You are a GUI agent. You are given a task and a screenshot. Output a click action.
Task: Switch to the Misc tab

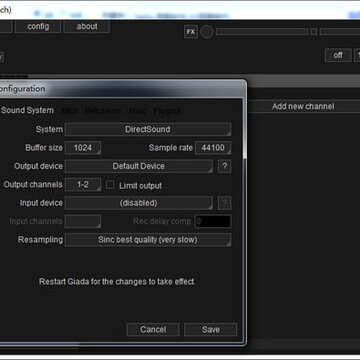click(x=137, y=111)
